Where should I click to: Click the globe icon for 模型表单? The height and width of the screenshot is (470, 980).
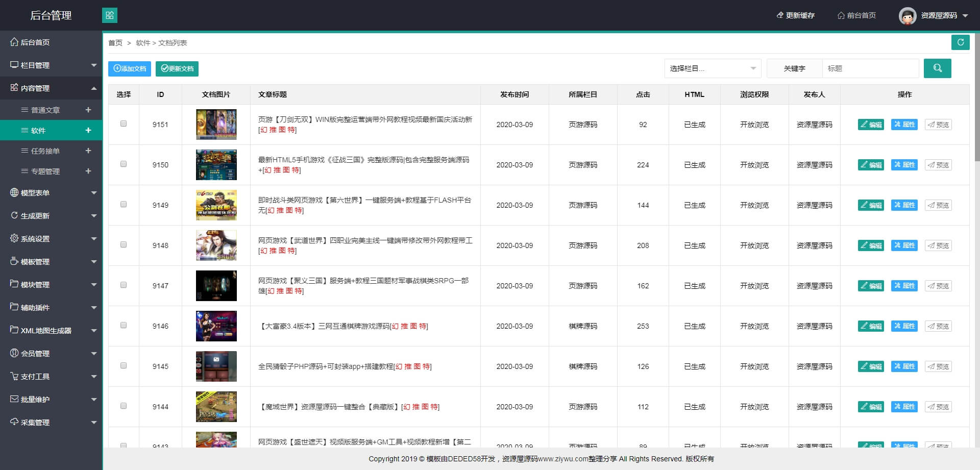click(14, 192)
